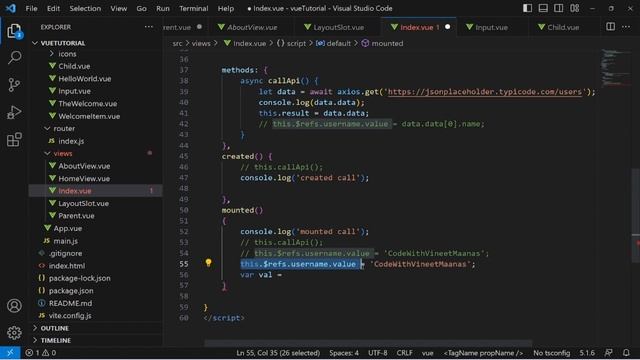Click the lightbulb code action on line 55
640x360 pixels.
coord(208,263)
